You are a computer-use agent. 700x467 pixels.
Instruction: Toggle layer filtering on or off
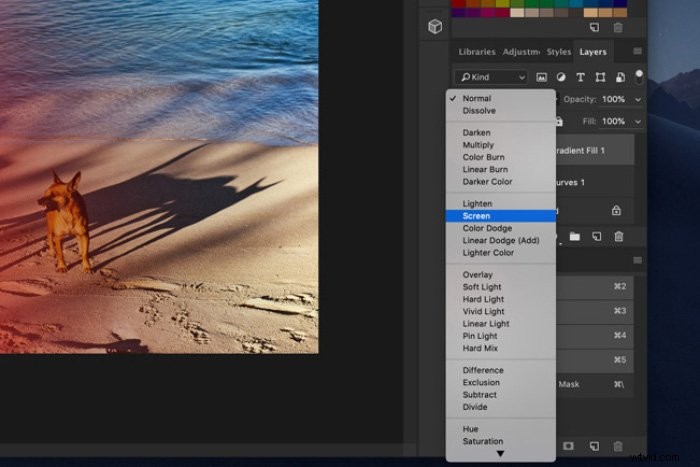point(639,76)
